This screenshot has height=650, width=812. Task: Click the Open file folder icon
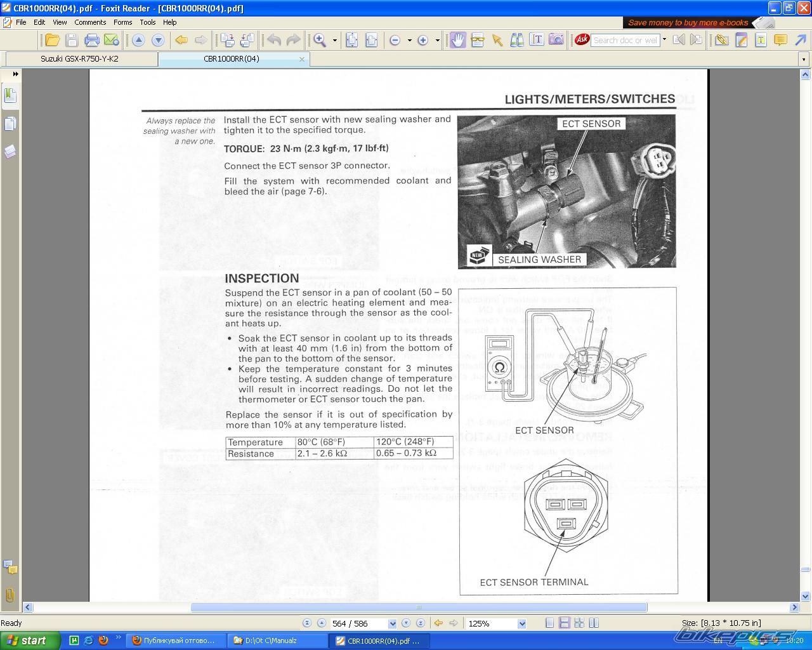click(52, 40)
